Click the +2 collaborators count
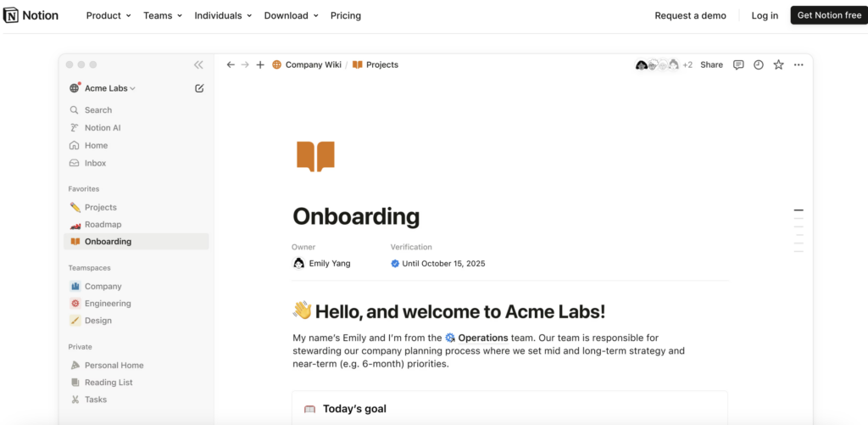 (687, 64)
